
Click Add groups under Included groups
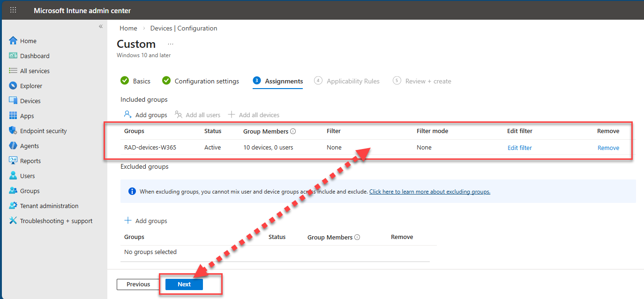(146, 115)
